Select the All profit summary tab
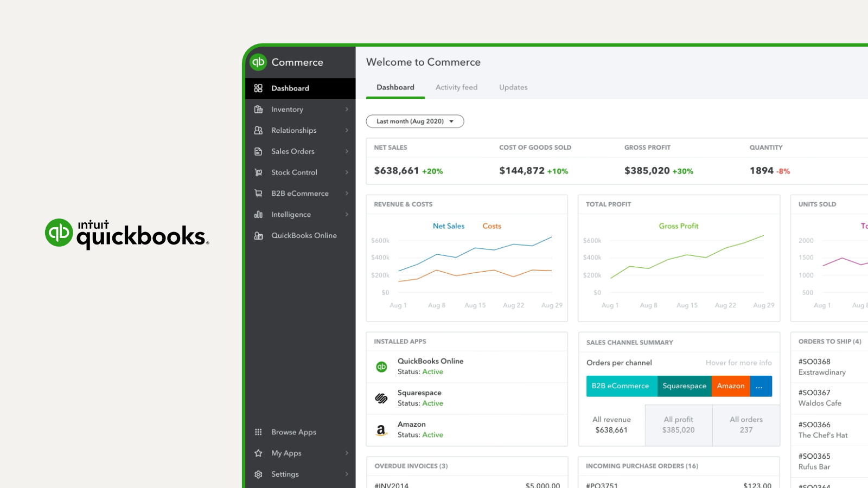 [x=679, y=425]
